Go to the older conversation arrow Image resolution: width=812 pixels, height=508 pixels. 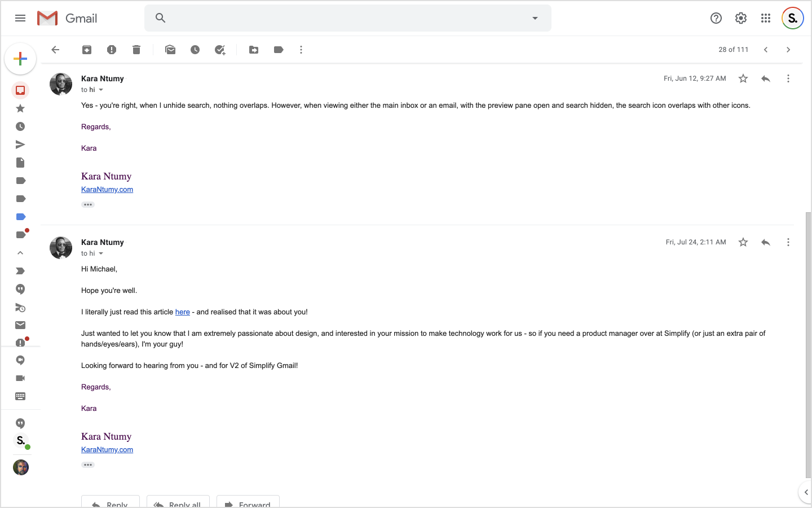tap(788, 50)
